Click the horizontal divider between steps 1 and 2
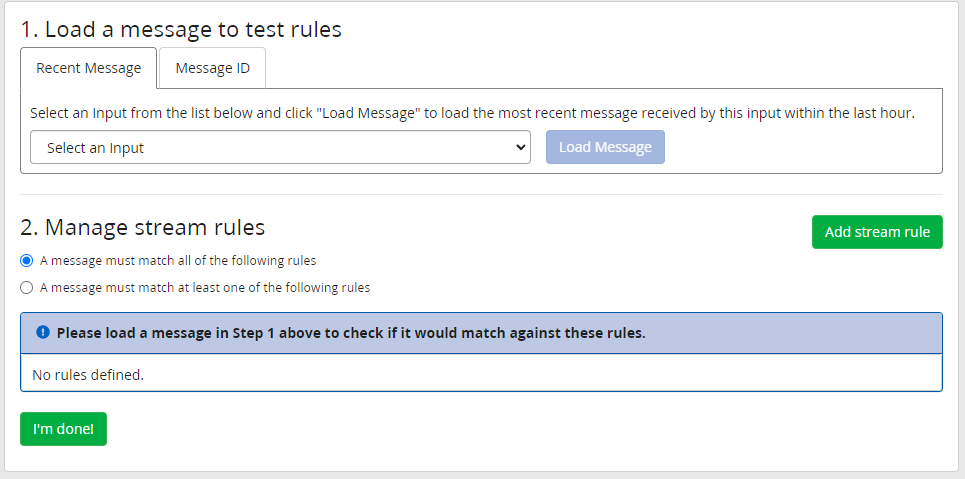This screenshot has width=965, height=479. click(x=481, y=194)
